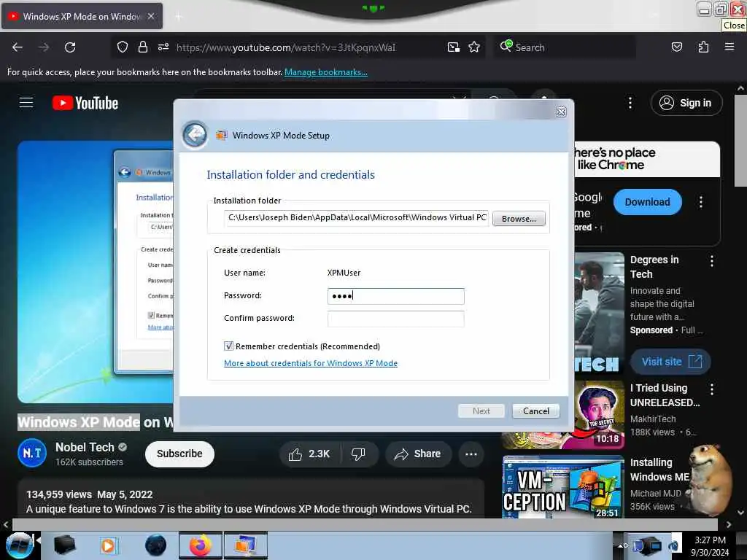Open the media player taskbar icon
This screenshot has height=560, width=747.
click(108, 545)
